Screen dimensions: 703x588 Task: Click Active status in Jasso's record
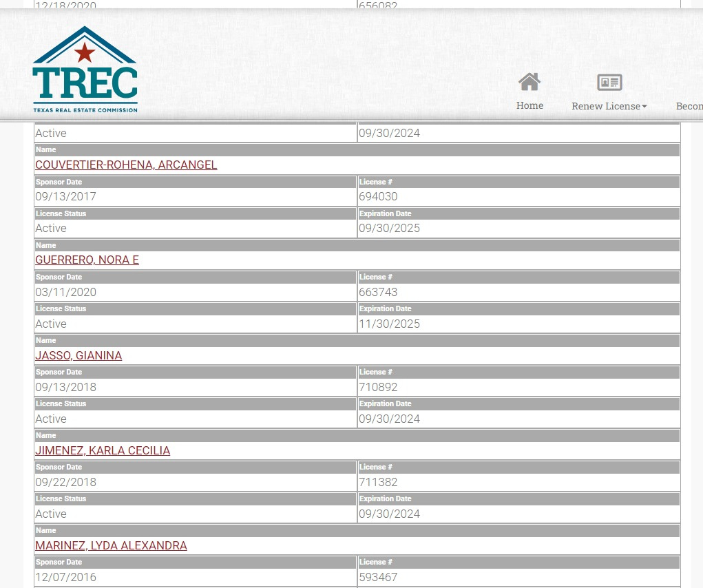51,419
